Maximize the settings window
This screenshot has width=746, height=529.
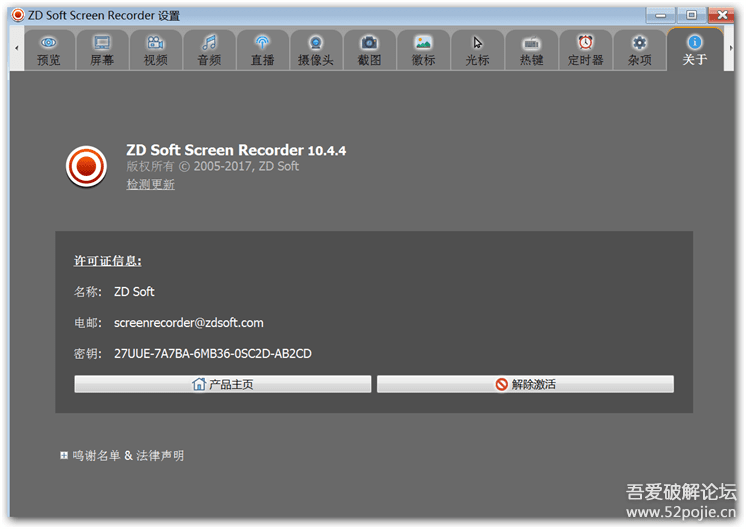click(x=691, y=15)
